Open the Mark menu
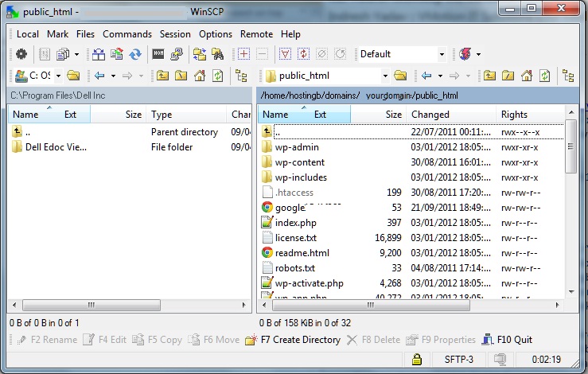The image size is (588, 374). tap(57, 34)
